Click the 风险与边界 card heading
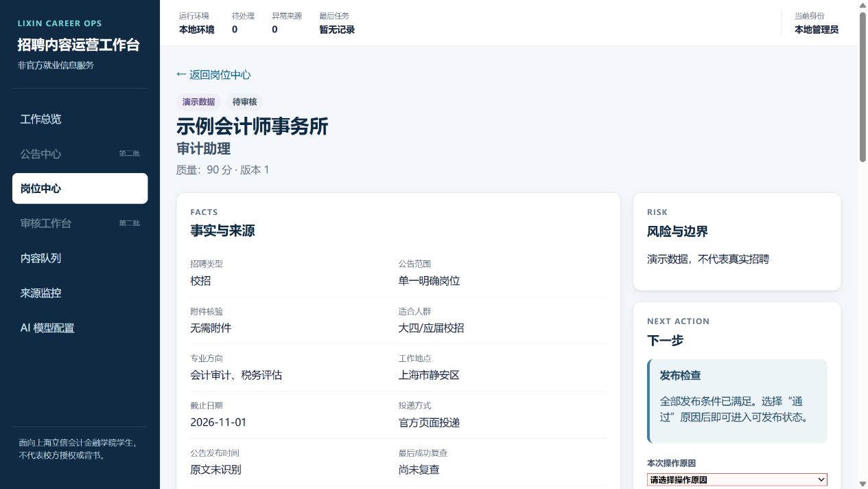 677,231
